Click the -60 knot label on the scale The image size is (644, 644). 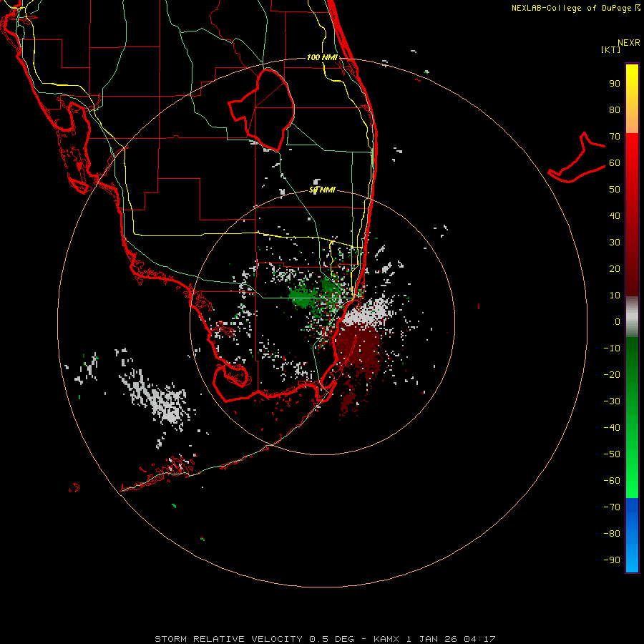[612, 481]
